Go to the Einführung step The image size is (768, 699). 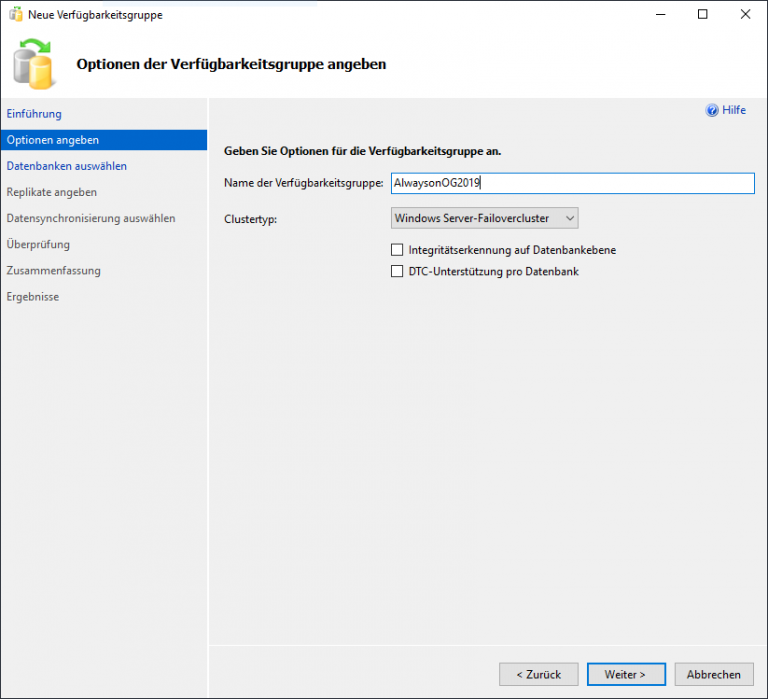pyautogui.click(x=34, y=114)
